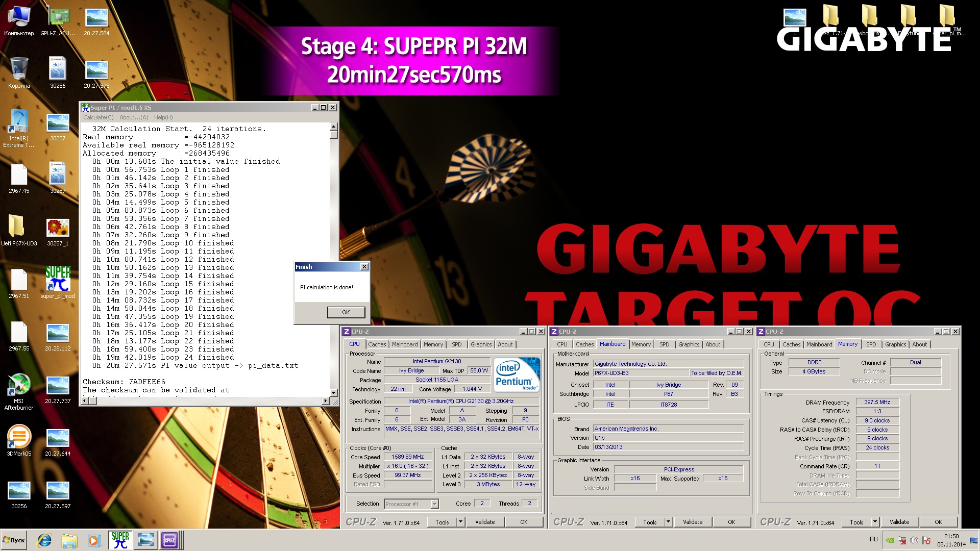The width and height of the screenshot is (980, 551).
Task: Click the Core Speed value 1589.89 MHz
Action: click(x=408, y=457)
